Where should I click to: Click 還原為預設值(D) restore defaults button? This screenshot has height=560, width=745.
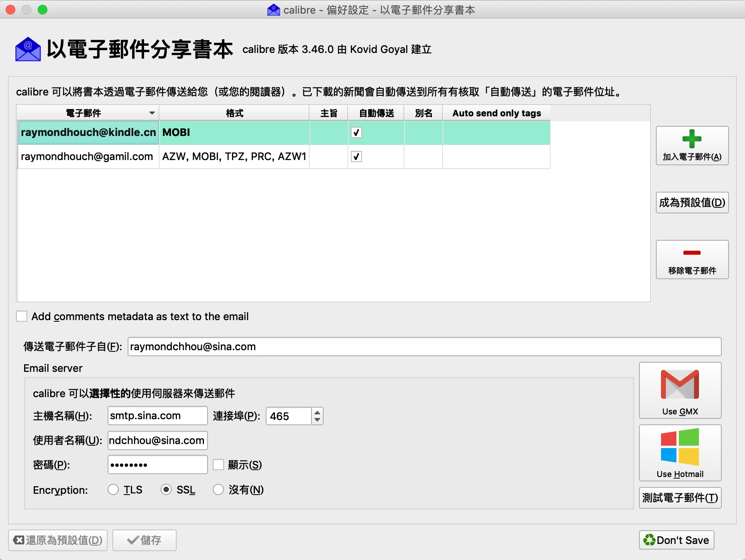coord(58,540)
